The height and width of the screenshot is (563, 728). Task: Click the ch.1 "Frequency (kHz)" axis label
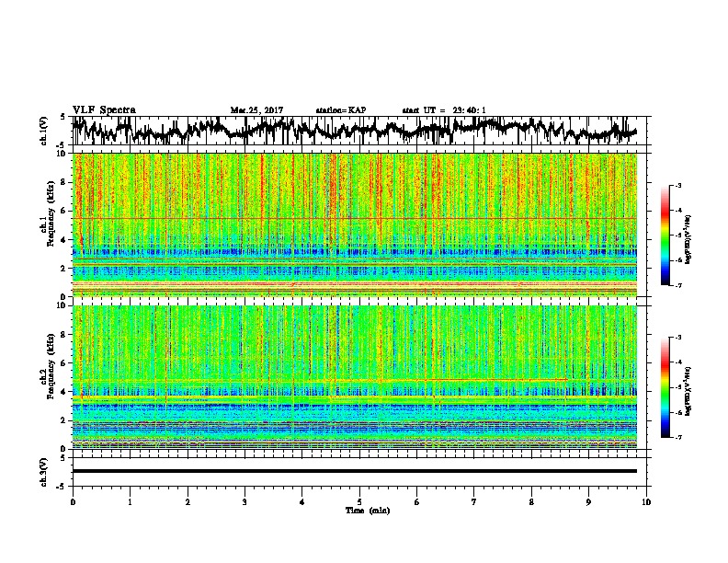tap(51, 214)
